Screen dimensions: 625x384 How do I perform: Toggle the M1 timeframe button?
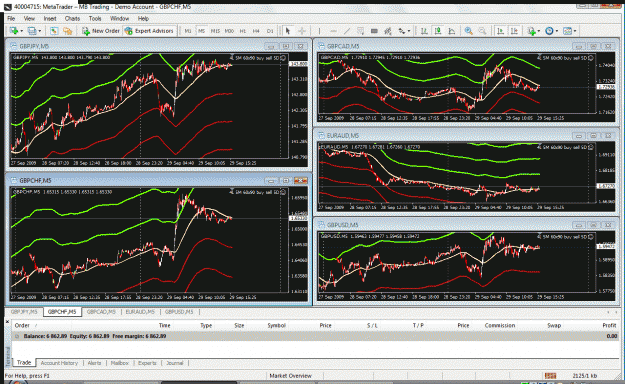tap(188, 31)
